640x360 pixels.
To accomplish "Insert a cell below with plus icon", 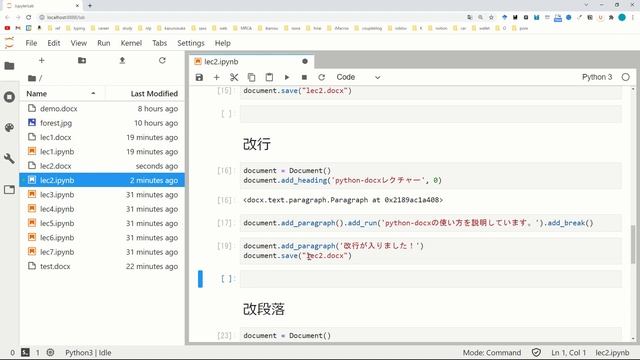I will pyautogui.click(x=216, y=77).
